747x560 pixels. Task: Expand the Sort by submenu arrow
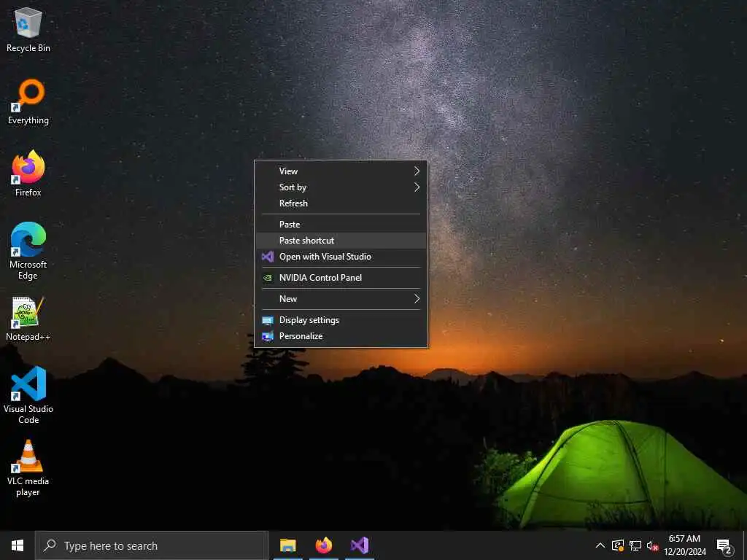click(x=417, y=187)
